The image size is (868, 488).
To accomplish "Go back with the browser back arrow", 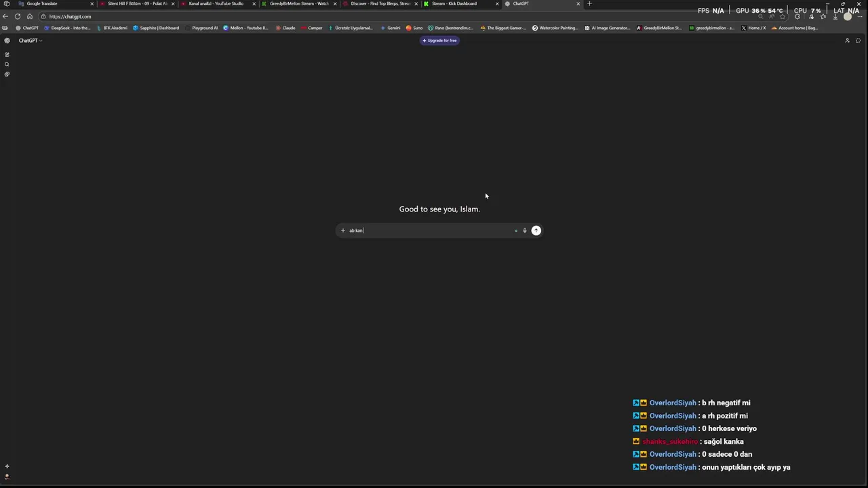I will [x=5, y=16].
